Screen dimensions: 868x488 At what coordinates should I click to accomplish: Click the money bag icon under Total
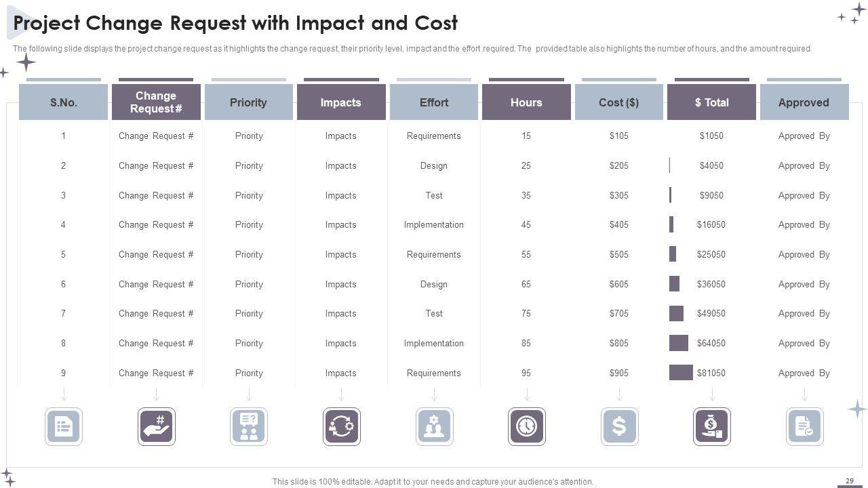point(711,426)
